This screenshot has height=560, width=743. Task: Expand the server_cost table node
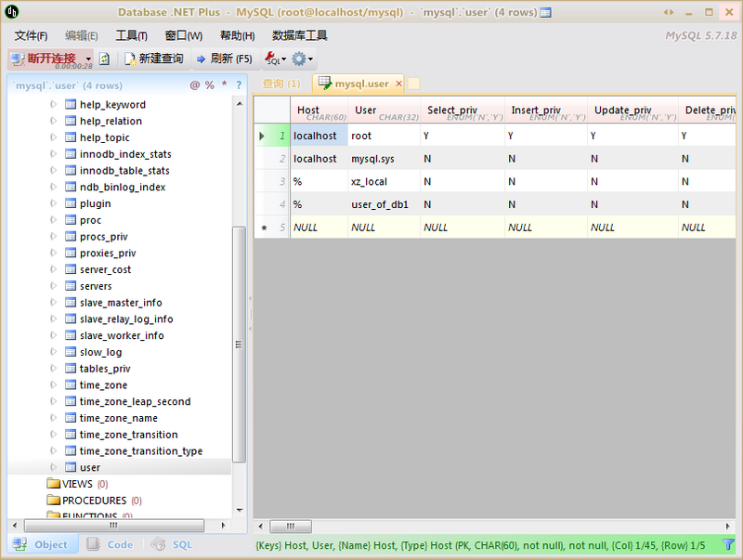coord(54,269)
